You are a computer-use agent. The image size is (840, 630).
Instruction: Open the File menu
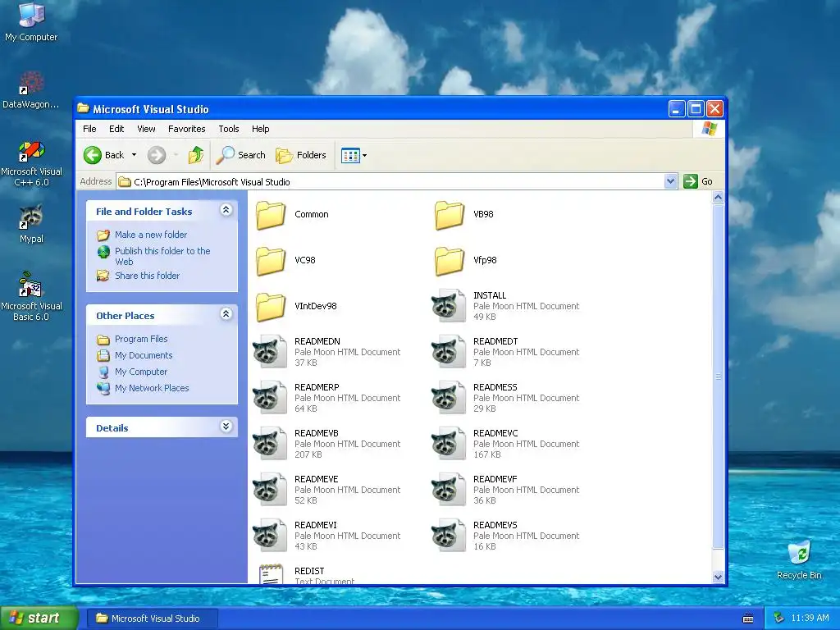click(89, 129)
